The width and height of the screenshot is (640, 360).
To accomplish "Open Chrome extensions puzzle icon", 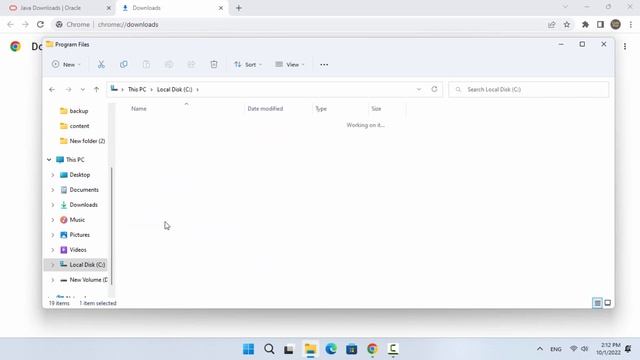I will (585, 24).
